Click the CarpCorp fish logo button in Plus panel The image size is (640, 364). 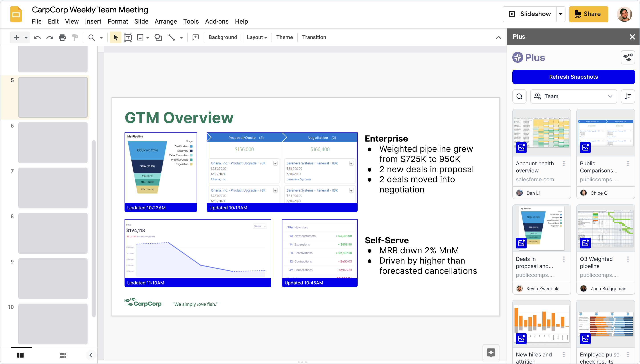coord(628,58)
